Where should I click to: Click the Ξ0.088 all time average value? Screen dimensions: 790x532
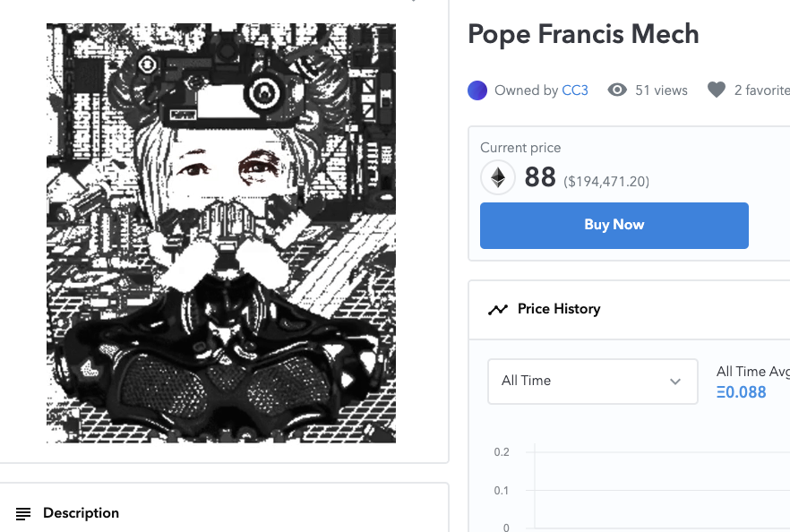click(741, 392)
